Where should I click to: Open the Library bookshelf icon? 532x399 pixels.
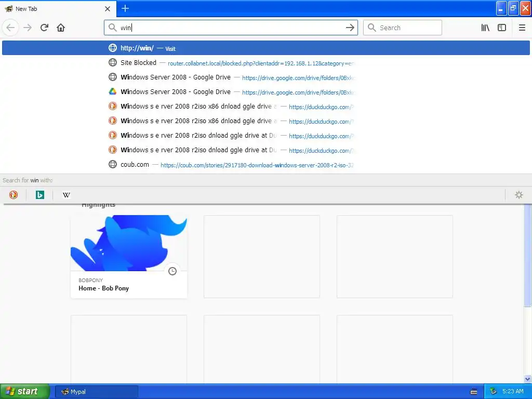485,28
